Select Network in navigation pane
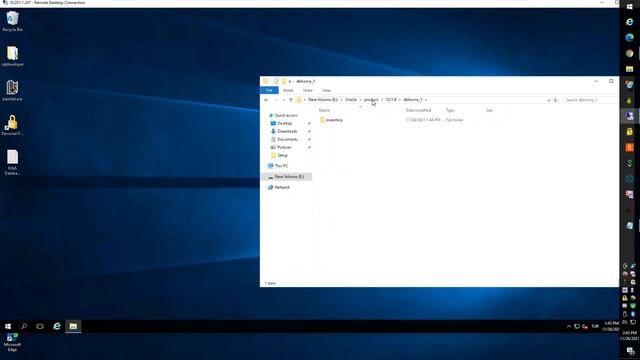The height and width of the screenshot is (360, 640). tap(282, 187)
